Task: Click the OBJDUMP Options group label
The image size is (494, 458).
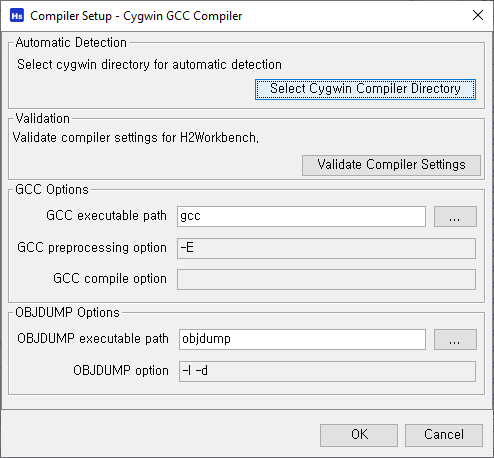Action: click(x=67, y=313)
